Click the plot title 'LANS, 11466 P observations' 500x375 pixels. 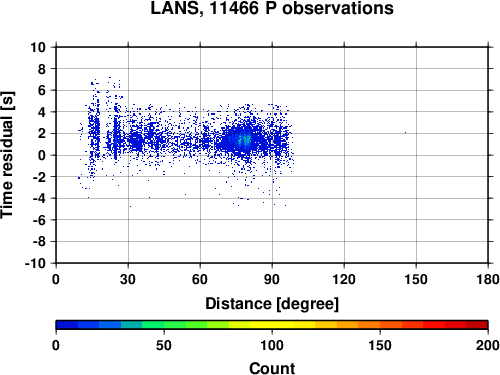coord(272,8)
